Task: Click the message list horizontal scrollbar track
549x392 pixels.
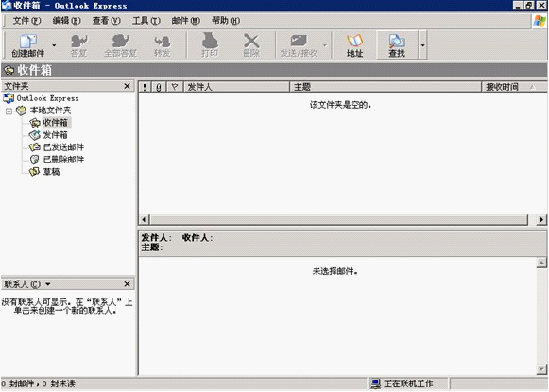Action: point(339,220)
